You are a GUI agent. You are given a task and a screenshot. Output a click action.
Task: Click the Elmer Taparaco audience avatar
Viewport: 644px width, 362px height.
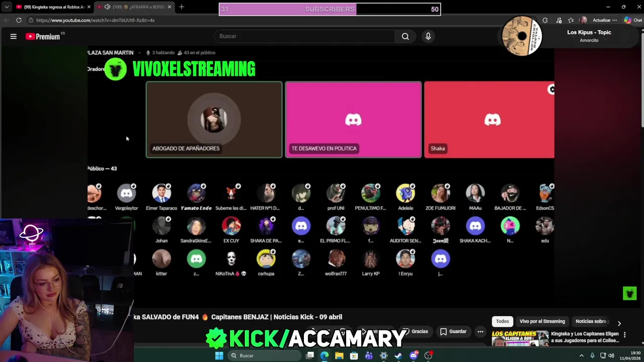162,193
